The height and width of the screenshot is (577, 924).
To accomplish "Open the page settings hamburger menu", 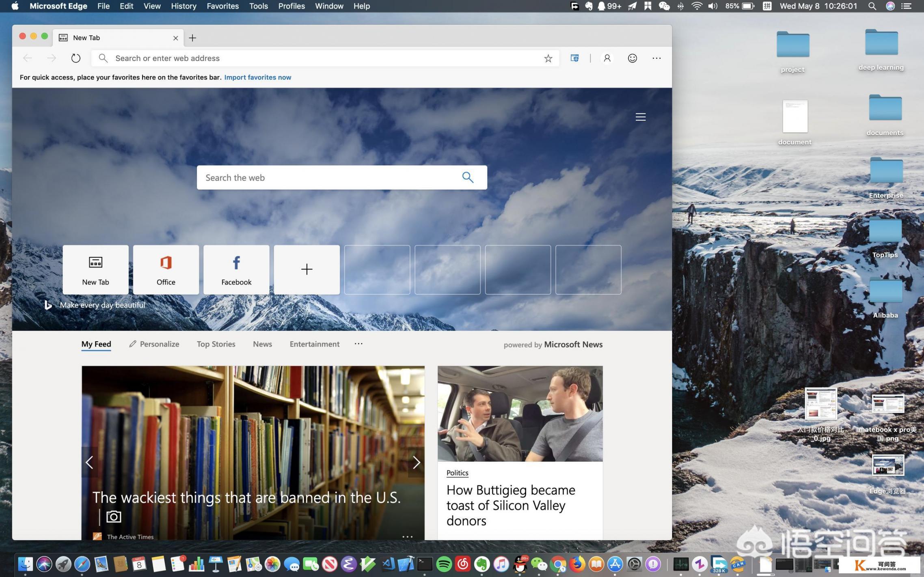I will [x=641, y=117].
